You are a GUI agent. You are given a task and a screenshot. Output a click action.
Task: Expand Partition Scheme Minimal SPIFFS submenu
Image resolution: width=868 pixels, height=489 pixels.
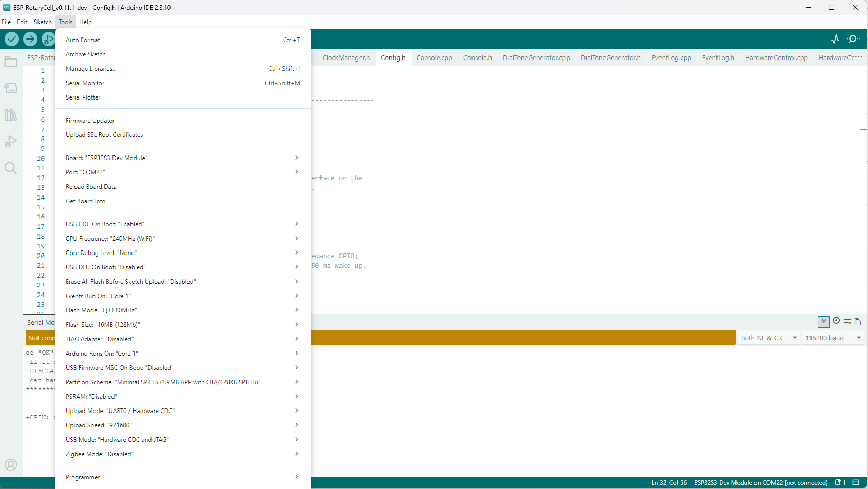pyautogui.click(x=183, y=382)
